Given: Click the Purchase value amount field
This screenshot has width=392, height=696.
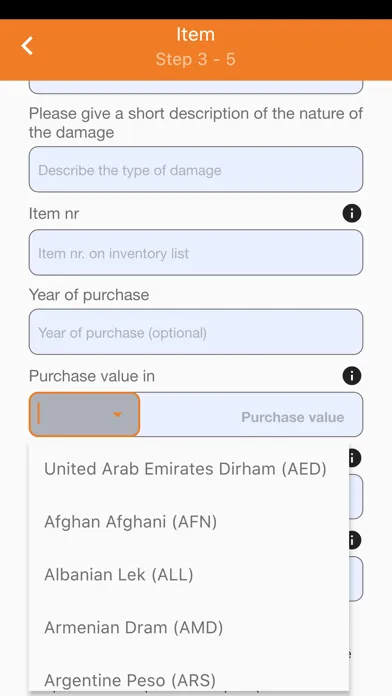Looking at the screenshot, I should point(251,415).
